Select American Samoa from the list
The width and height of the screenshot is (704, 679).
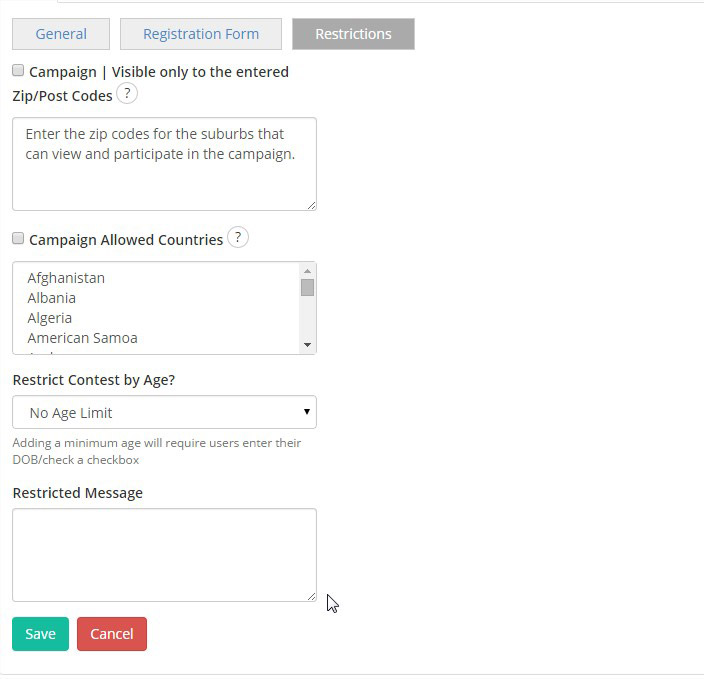(82, 338)
